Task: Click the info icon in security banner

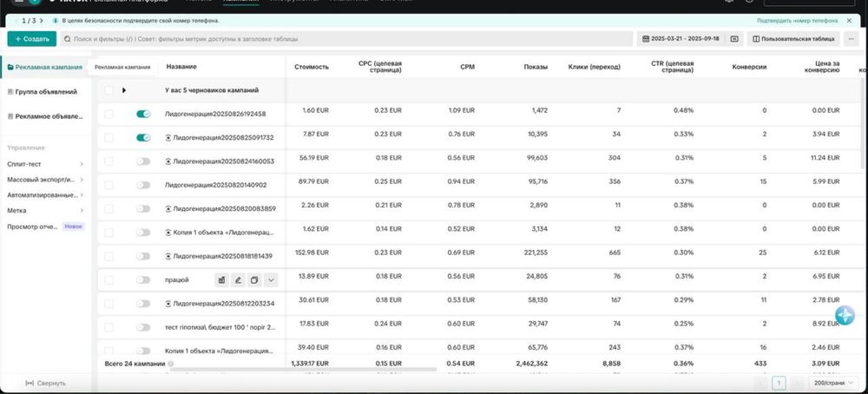Action: [56, 21]
